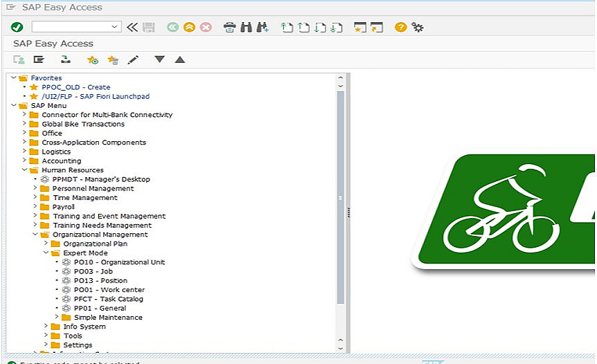Click the SAP Menu icon
The image size is (597, 364).
tap(39, 60)
